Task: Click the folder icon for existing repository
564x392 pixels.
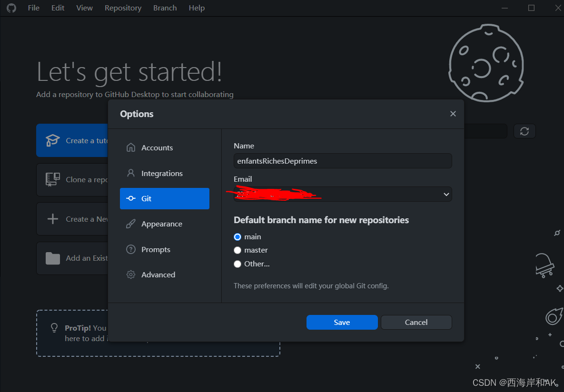Action: click(x=52, y=258)
